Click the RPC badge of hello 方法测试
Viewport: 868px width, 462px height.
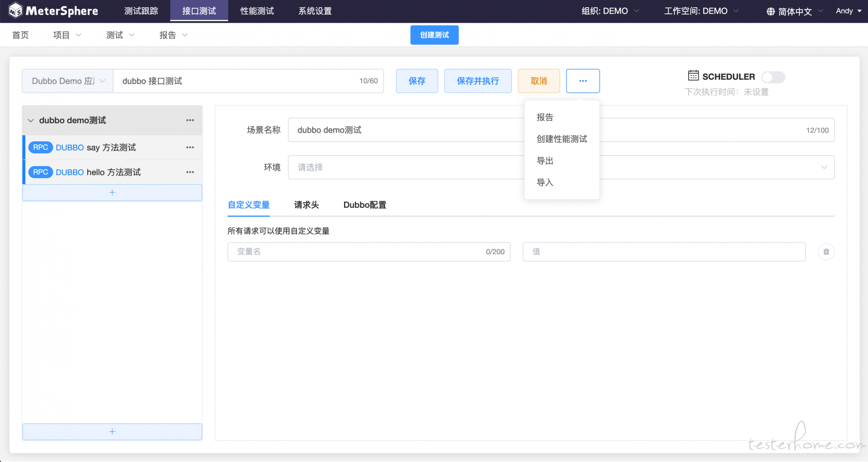click(x=41, y=172)
